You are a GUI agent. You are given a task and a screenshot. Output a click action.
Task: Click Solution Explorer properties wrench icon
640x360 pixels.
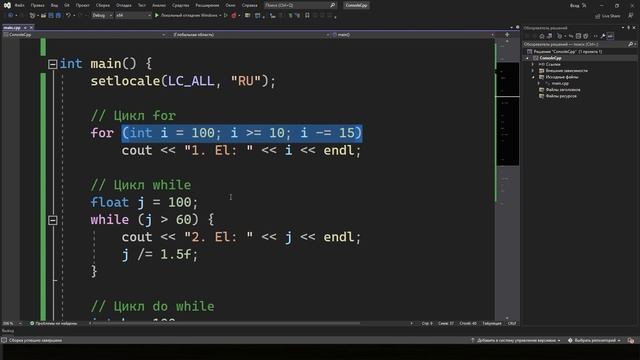pyautogui.click(x=602, y=36)
